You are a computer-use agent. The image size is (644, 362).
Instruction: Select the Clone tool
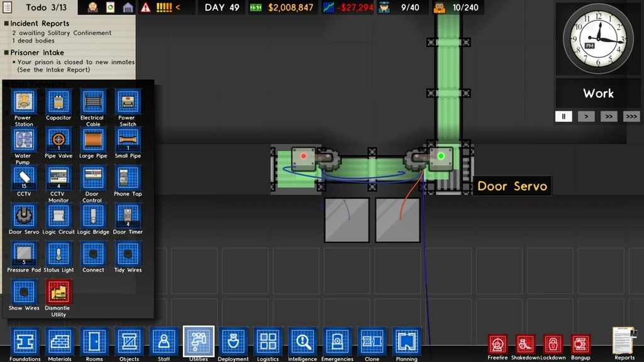372,341
